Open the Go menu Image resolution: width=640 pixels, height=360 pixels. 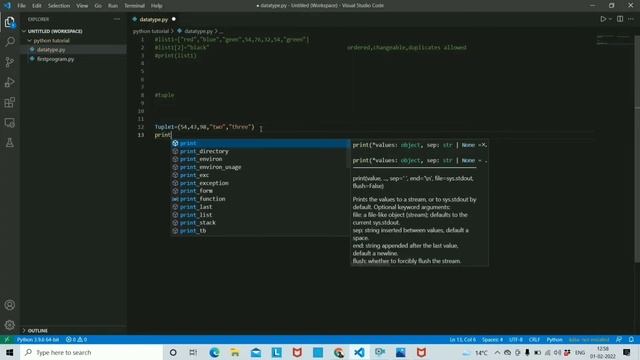pyautogui.click(x=98, y=6)
